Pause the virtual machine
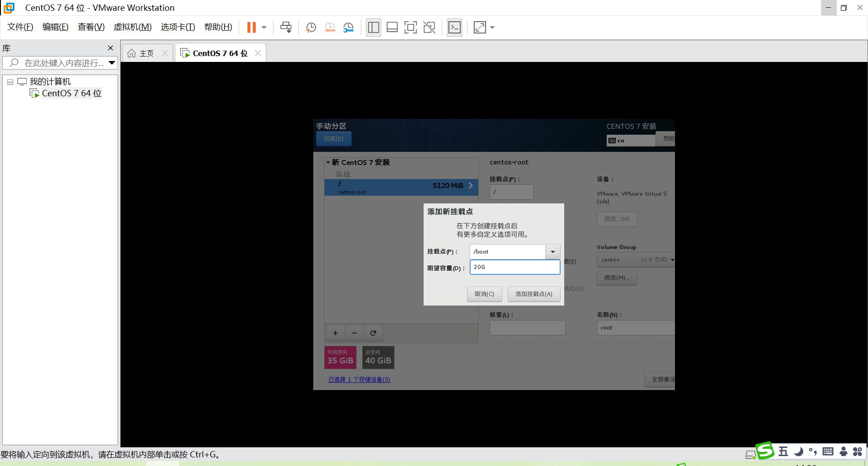 [x=251, y=28]
